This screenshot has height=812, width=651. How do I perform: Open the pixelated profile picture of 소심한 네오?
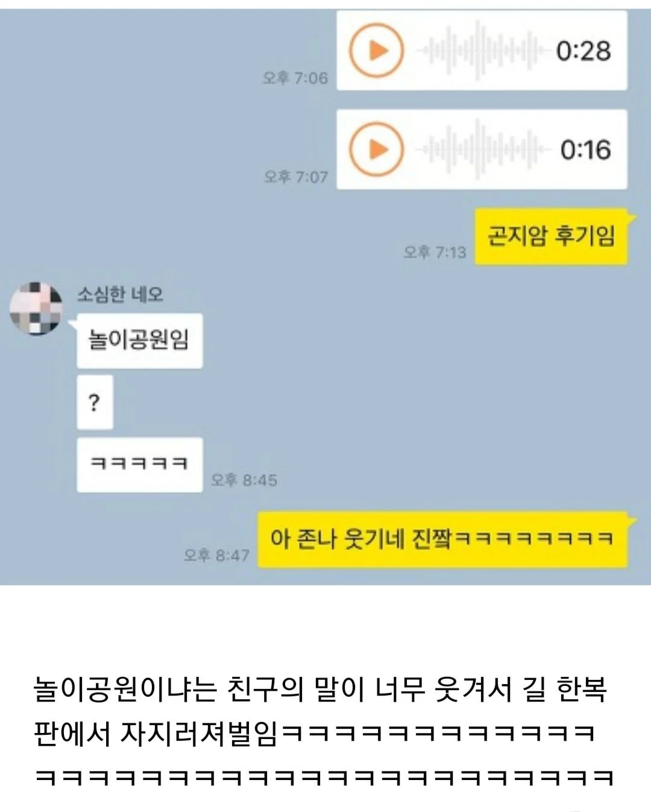pos(36,307)
